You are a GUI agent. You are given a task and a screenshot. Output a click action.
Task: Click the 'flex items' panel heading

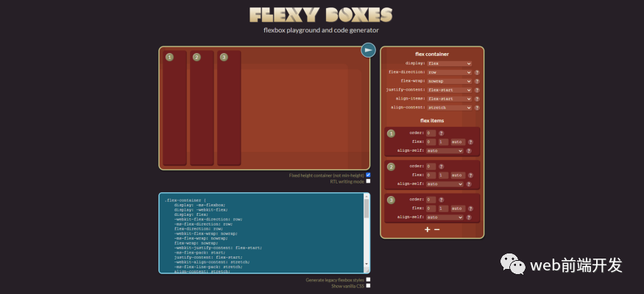(432, 121)
